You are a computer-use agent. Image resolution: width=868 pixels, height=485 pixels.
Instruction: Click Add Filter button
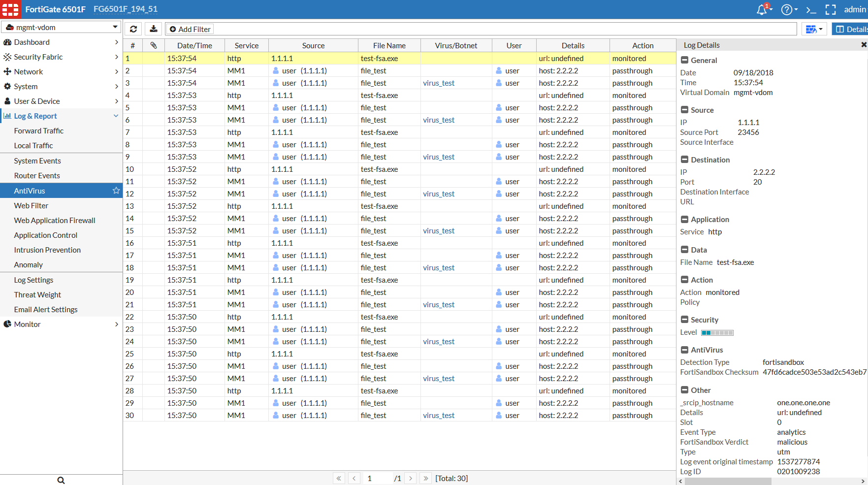[190, 29]
